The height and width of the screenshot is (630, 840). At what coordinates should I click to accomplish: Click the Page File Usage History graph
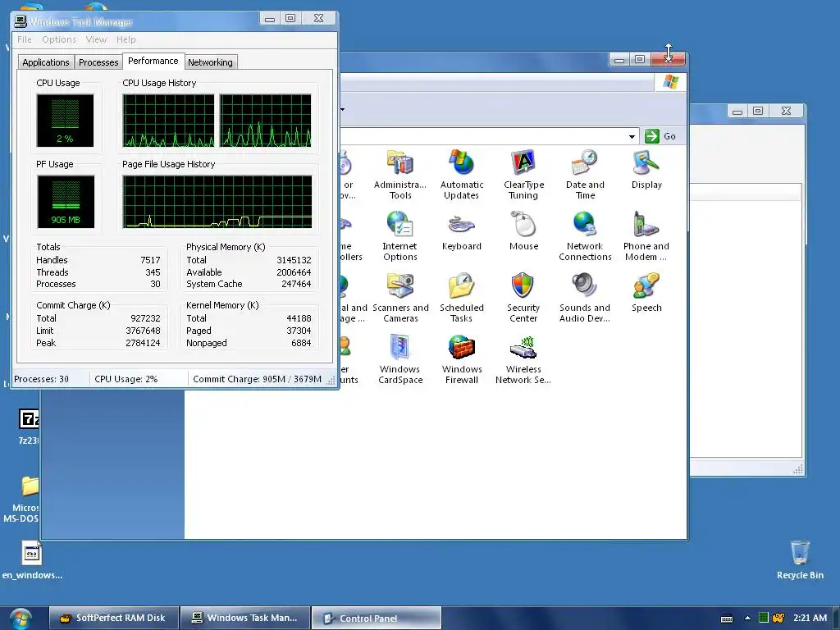(x=217, y=202)
